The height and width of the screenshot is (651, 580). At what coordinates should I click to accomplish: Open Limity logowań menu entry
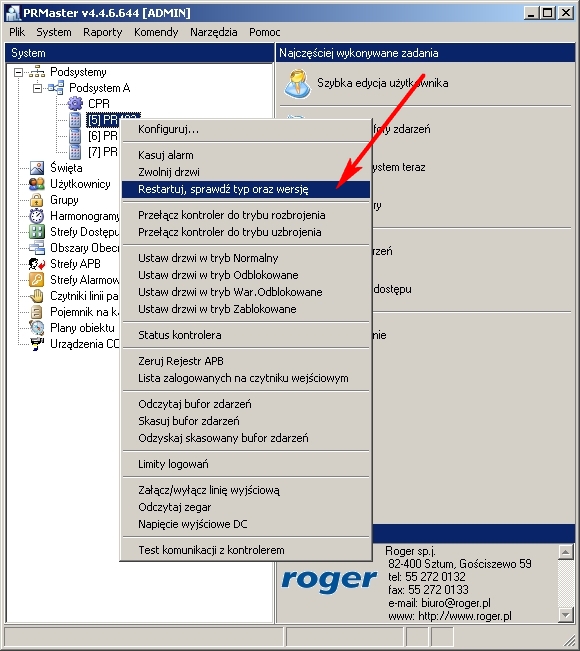point(246,464)
